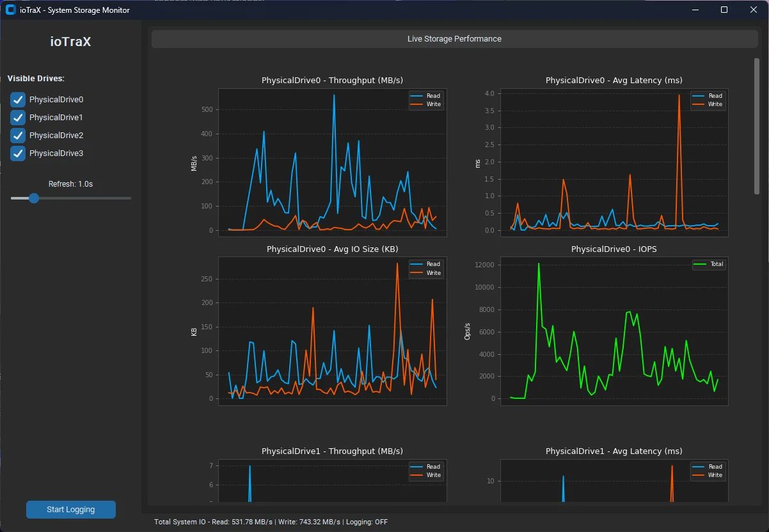
Task: Click the legend in PhysicalDrive0 Avg Latency chart
Action: pos(708,100)
